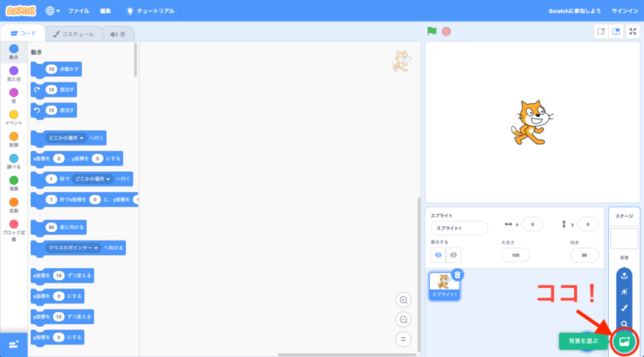Click x座標を 10 ずつ変える block

click(62, 276)
